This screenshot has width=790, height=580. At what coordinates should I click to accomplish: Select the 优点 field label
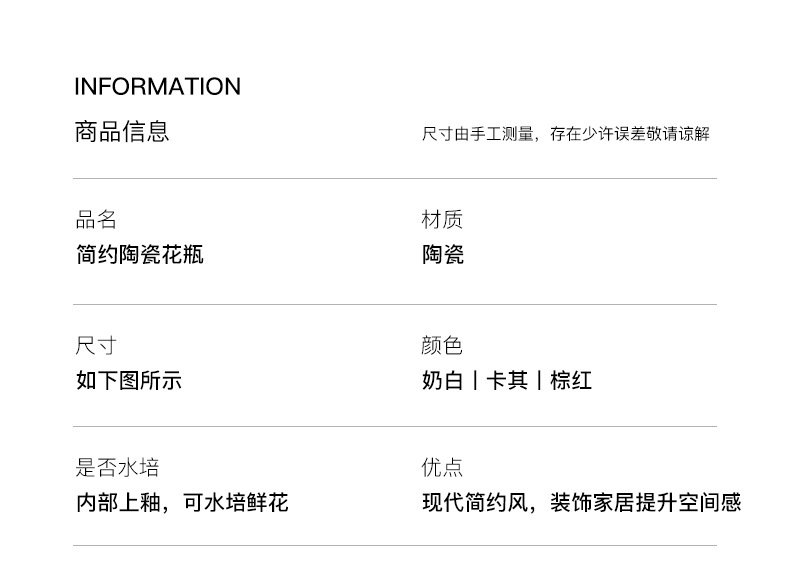point(442,467)
